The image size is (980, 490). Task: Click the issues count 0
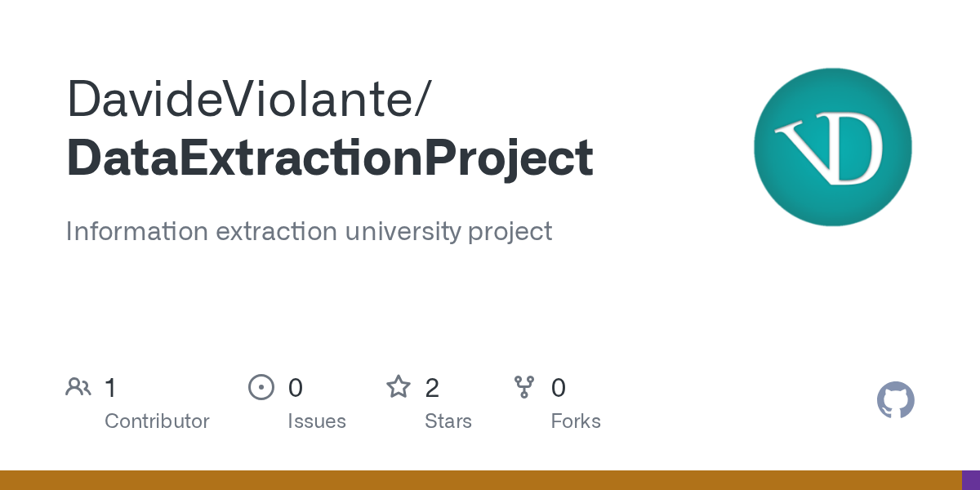pos(295,388)
